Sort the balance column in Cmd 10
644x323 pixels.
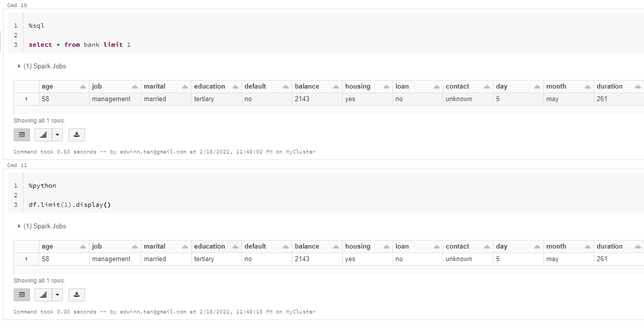click(335, 86)
